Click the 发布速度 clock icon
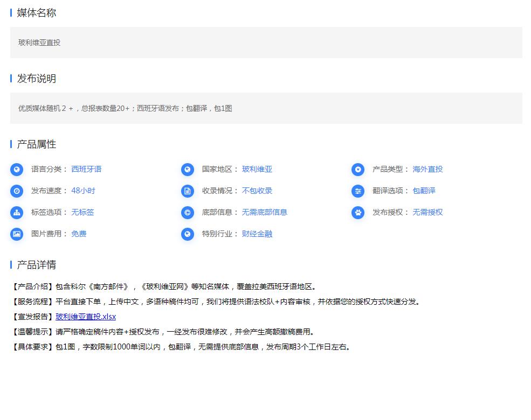 (x=17, y=191)
